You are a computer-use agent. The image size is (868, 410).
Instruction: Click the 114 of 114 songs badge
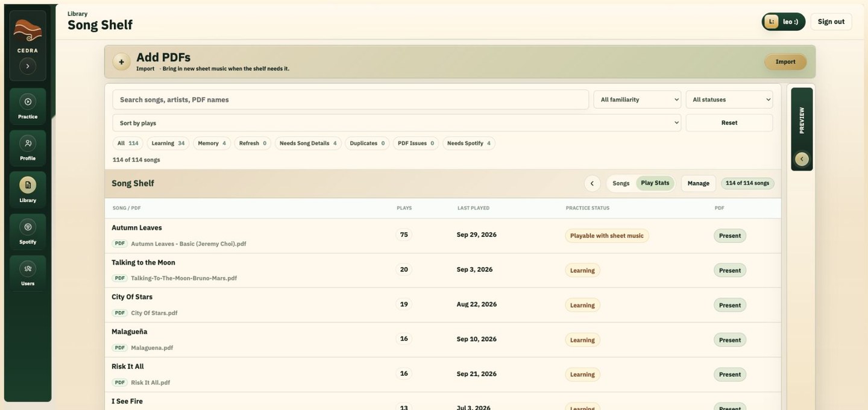click(747, 183)
